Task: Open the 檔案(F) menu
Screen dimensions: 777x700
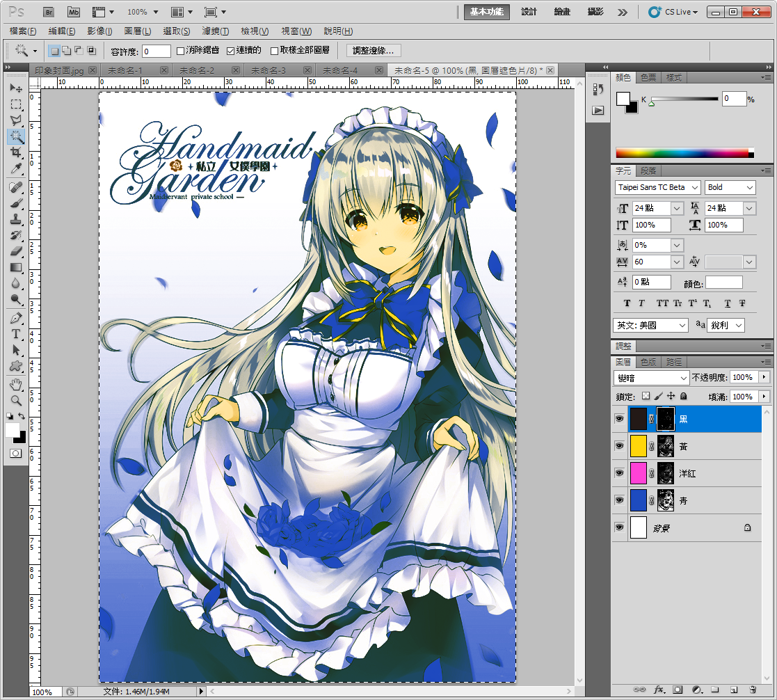Action: tap(23, 31)
